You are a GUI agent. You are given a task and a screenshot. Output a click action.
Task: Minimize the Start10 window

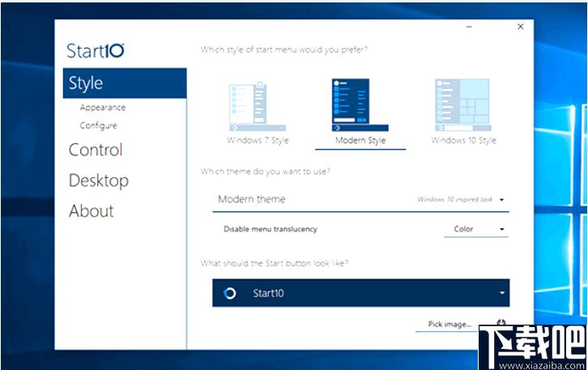point(469,27)
